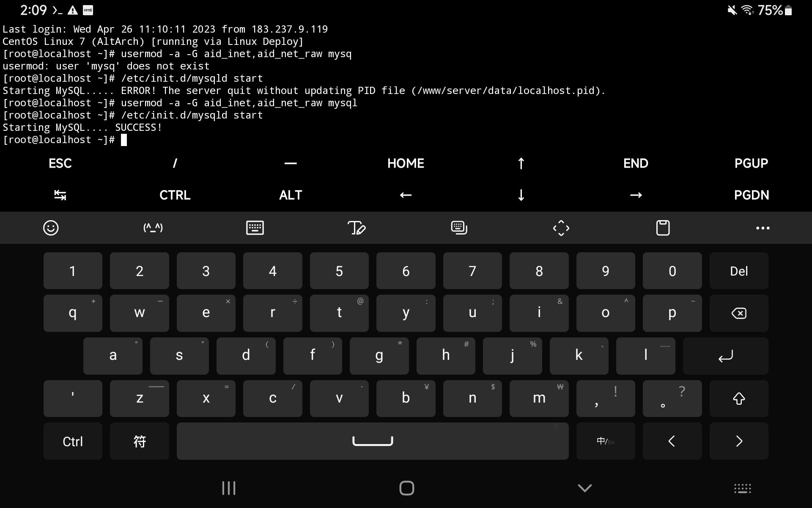Tap the m key
Screen dimensions: 812x508
coord(539,398)
